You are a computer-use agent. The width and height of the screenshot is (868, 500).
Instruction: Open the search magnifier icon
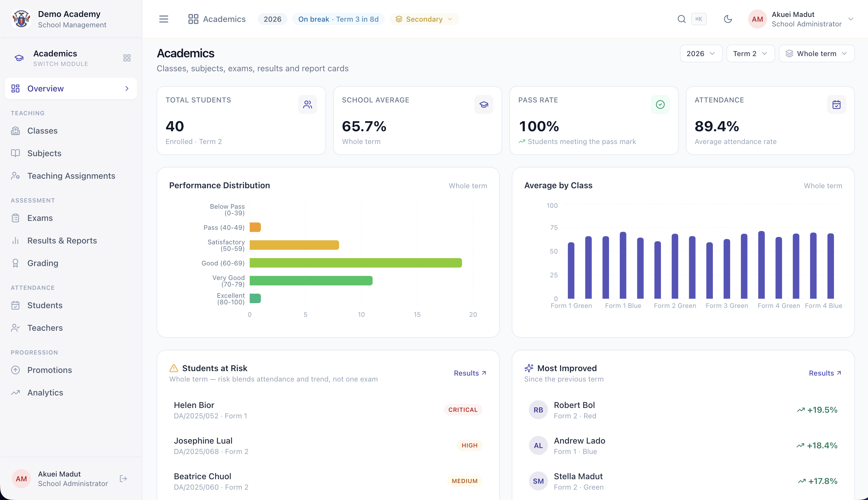[x=681, y=19]
